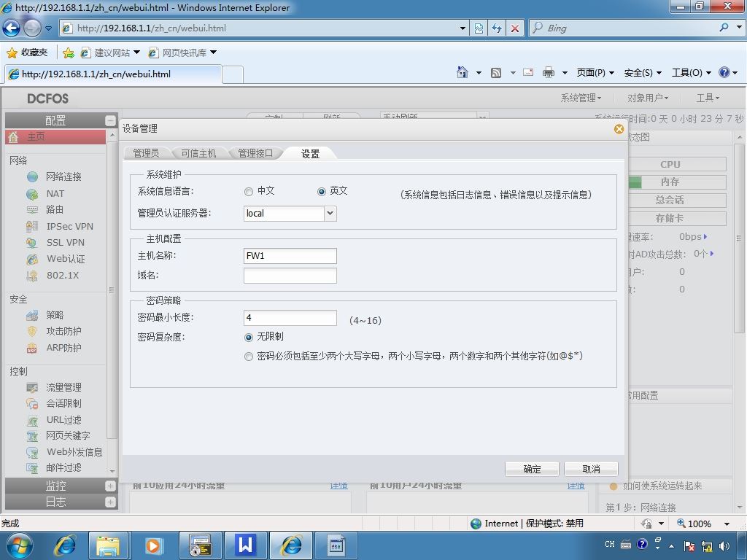Screen dimensions: 747x560
Task: Click the 主机名称 FW1 input field
Action: click(x=290, y=256)
